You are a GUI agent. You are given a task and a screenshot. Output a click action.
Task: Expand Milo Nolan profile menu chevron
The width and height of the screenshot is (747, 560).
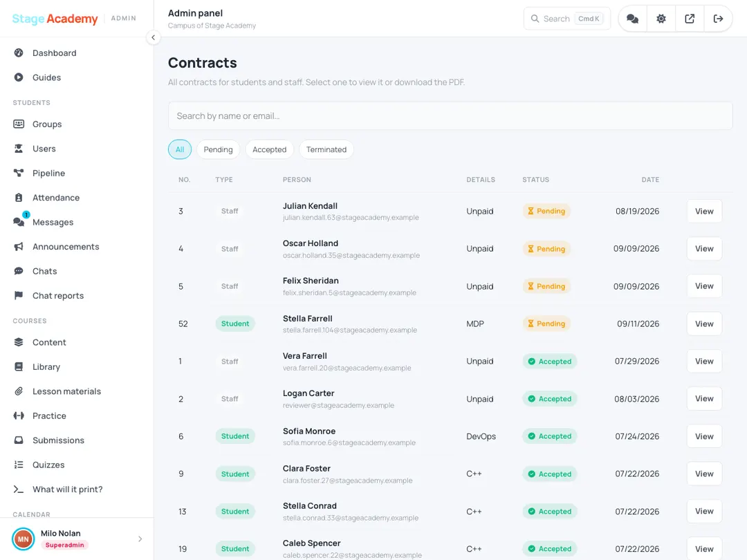[x=140, y=539]
